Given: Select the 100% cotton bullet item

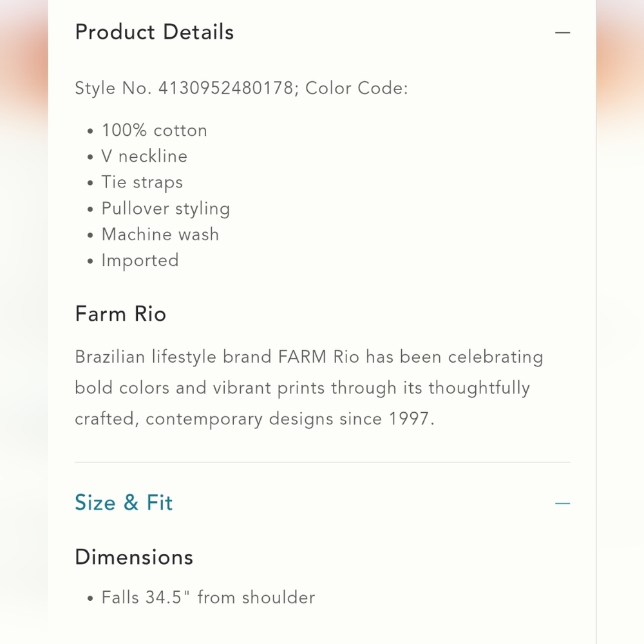Looking at the screenshot, I should click(x=155, y=131).
